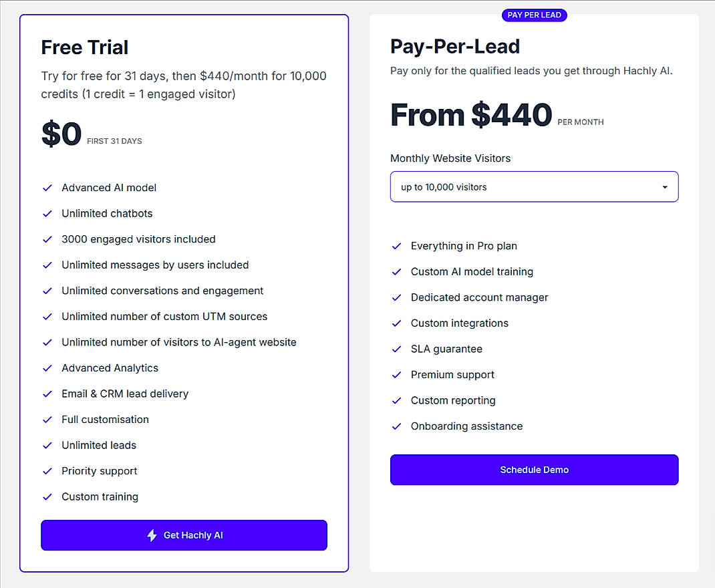The image size is (715, 588).
Task: Click the checkmark next to Dedicated account manager
Action: pos(397,297)
